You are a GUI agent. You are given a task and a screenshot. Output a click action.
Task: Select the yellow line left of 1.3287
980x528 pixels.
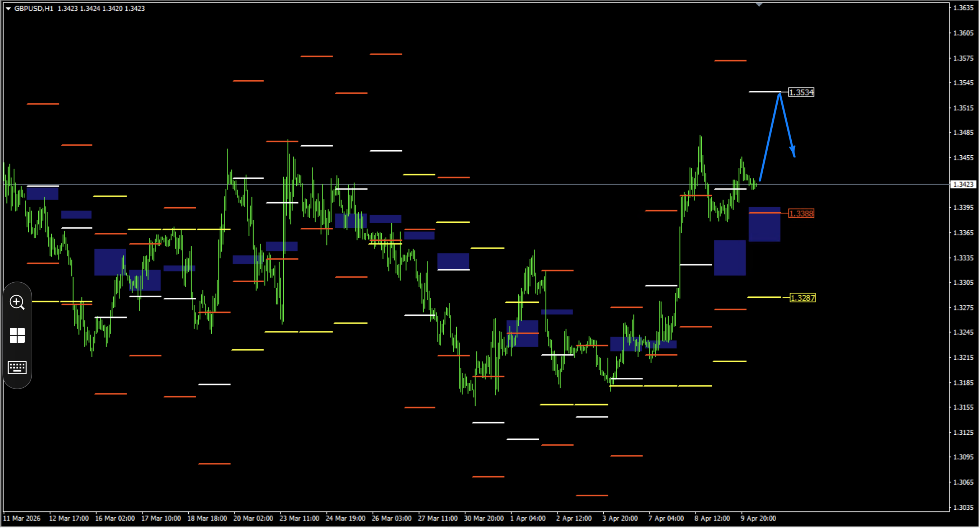764,297
